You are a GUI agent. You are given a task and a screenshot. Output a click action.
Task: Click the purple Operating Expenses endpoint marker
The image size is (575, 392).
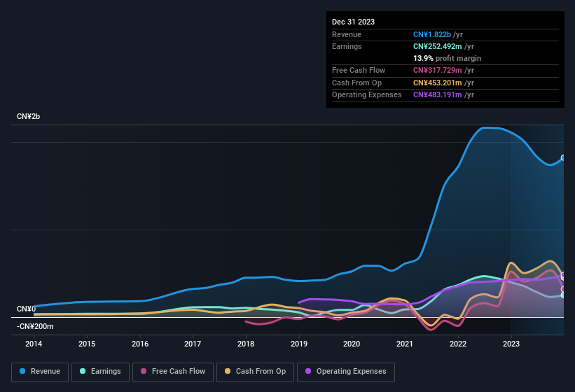click(563, 275)
